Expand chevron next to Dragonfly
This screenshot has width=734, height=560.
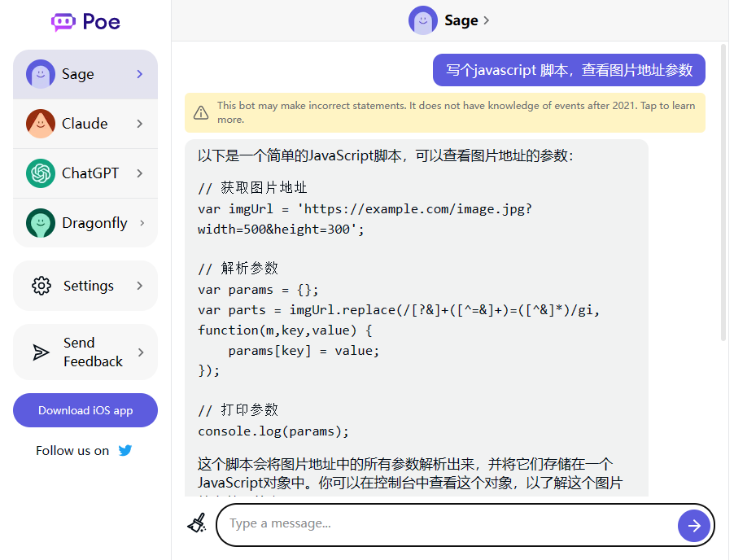click(x=142, y=223)
